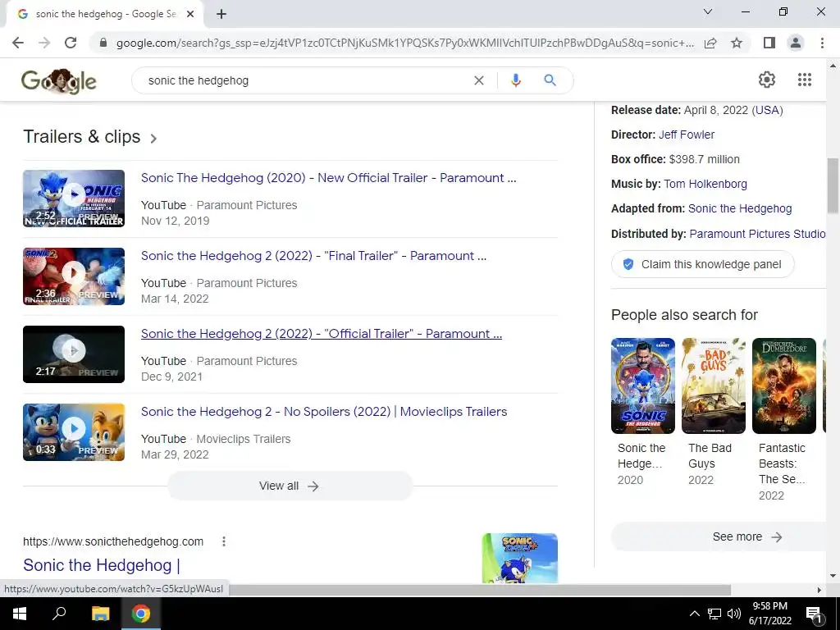Open the "Official Trailer" video link
840x630 pixels.
click(x=322, y=334)
